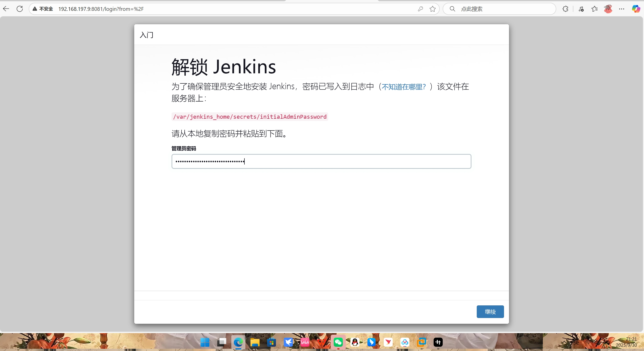Launch bilibili from the taskbar
The height and width of the screenshot is (351, 644).
[305, 342]
